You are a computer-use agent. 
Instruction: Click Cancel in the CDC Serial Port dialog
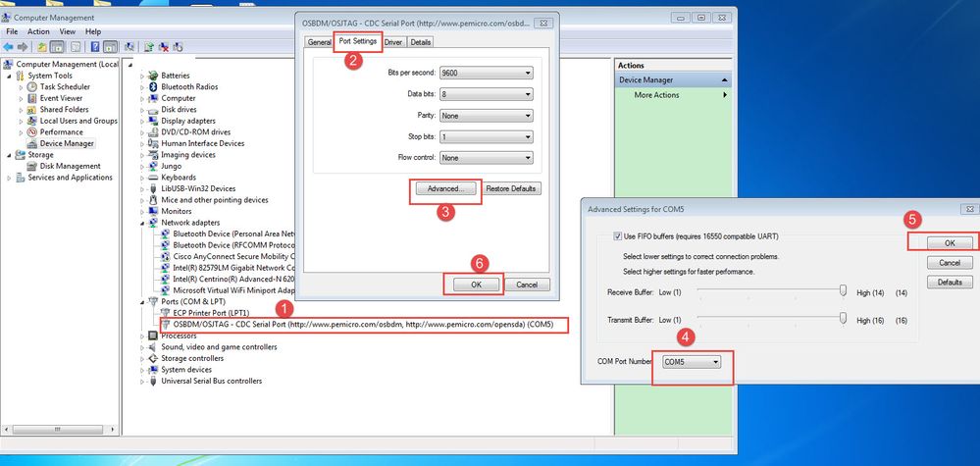click(527, 285)
